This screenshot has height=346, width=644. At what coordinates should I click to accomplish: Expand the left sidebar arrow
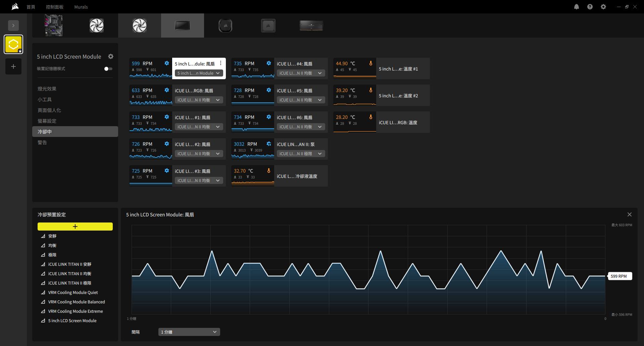click(x=13, y=26)
